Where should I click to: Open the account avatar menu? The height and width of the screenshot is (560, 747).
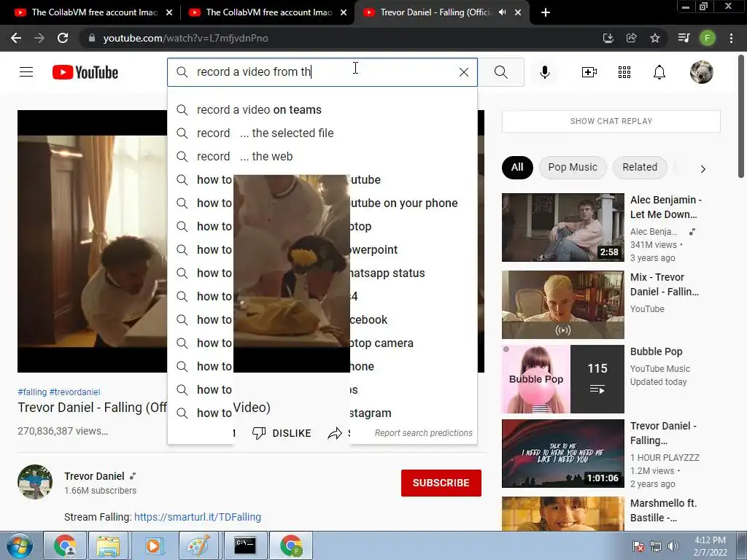point(701,72)
